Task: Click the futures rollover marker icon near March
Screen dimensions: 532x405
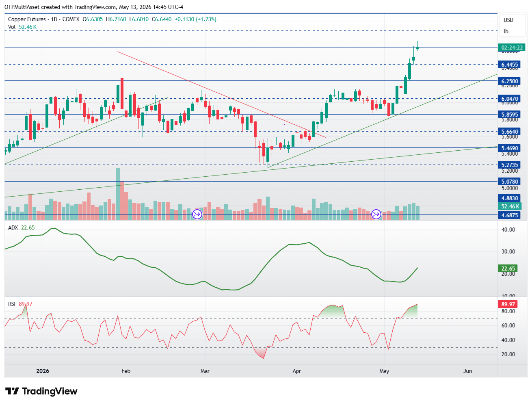Action: pos(197,214)
